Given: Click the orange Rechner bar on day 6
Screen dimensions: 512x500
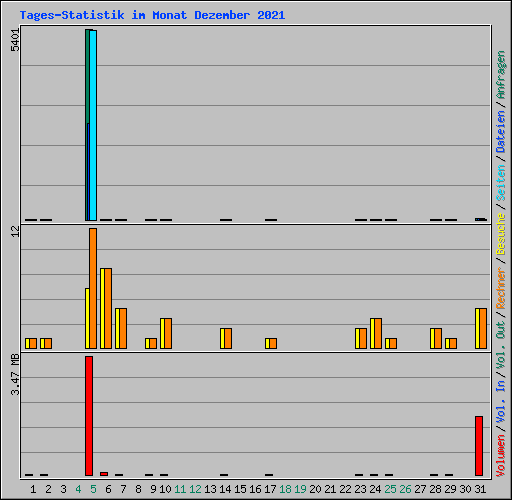Looking at the screenshot, I should coord(108,309).
